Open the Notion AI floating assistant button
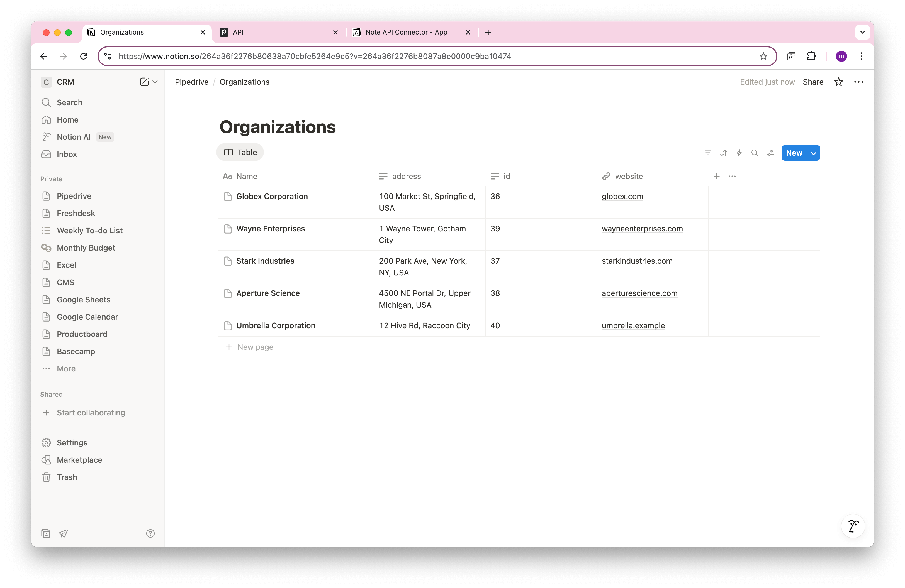Screen dimensions: 905x588 (853, 526)
